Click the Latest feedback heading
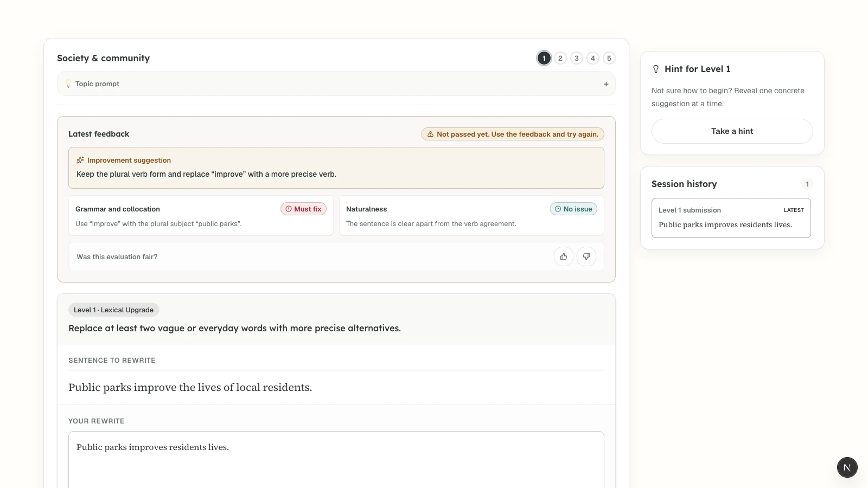Screen dimensions: 868x488 99,134
